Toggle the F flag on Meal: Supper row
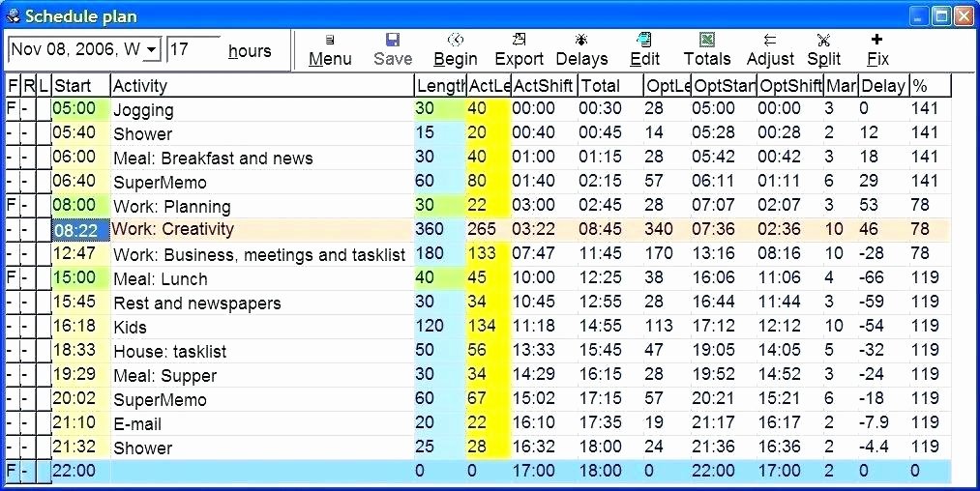The image size is (980, 491). click(12, 374)
